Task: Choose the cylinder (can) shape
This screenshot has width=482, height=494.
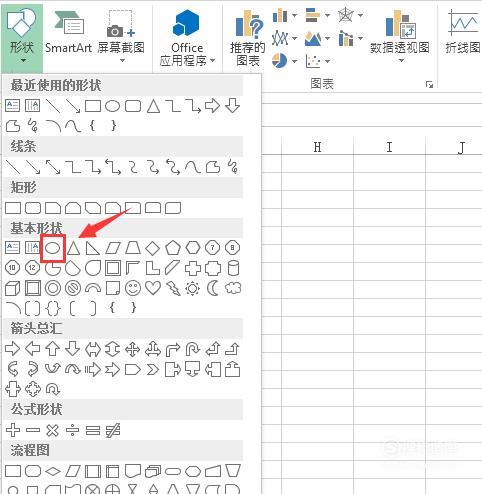Action: coord(233,268)
